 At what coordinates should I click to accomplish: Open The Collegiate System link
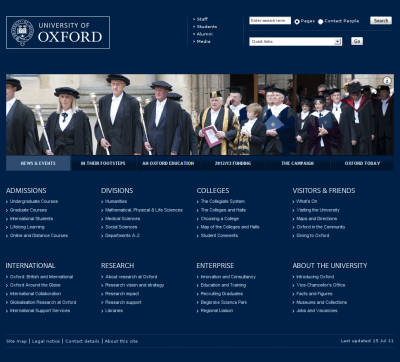223,201
